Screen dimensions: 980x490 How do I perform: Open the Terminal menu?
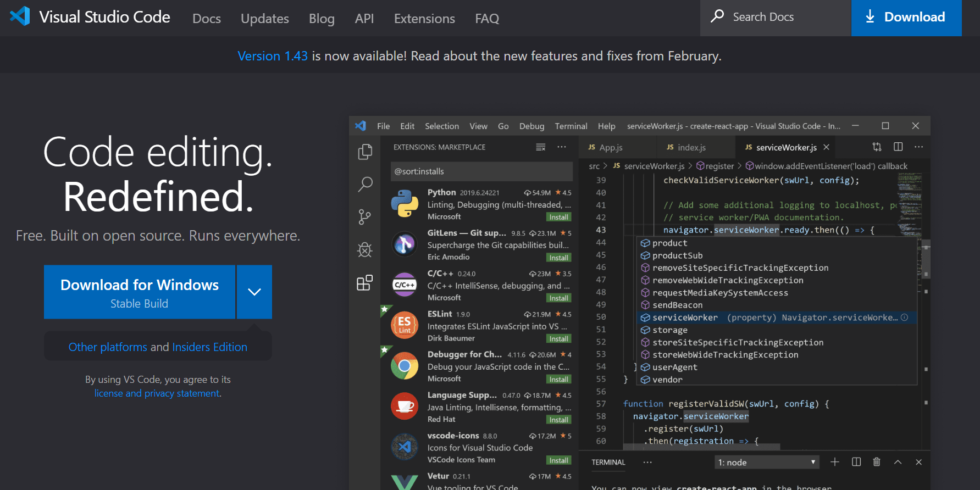pyautogui.click(x=571, y=126)
